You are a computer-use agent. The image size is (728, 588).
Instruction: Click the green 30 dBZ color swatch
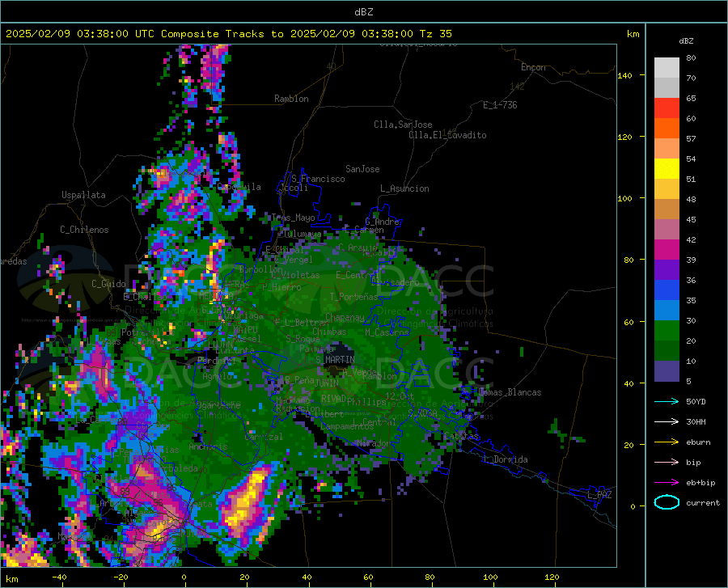pyautogui.click(x=667, y=331)
